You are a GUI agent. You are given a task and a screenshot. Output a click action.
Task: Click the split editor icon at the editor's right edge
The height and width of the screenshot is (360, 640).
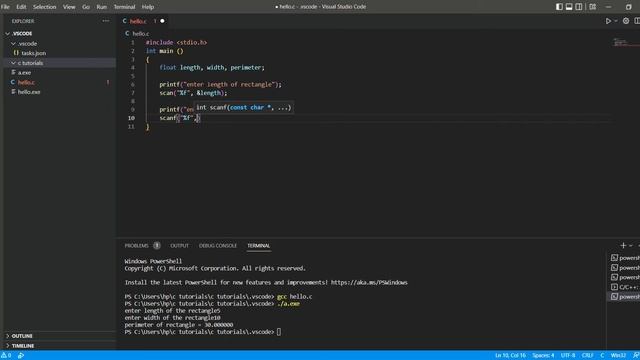click(x=637, y=21)
